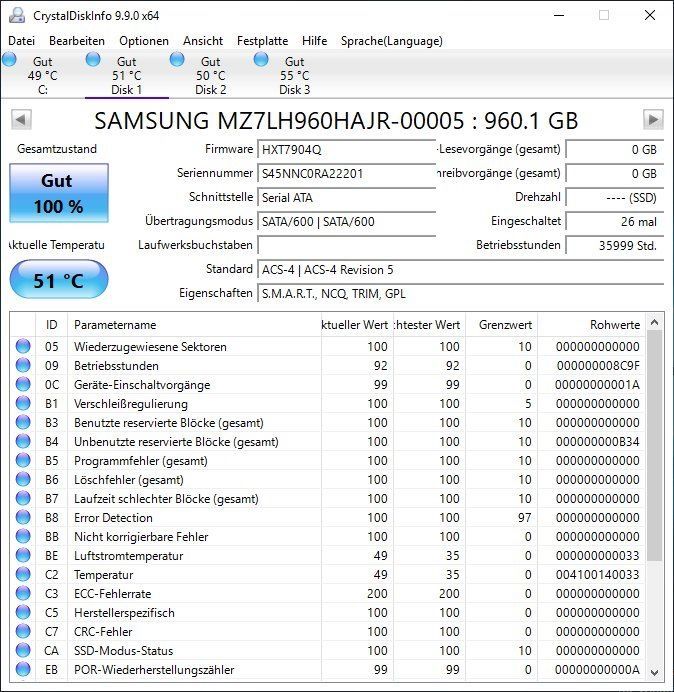Click the empty Laufwerksbuchstaben field
The height and width of the screenshot is (692, 674).
[346, 245]
